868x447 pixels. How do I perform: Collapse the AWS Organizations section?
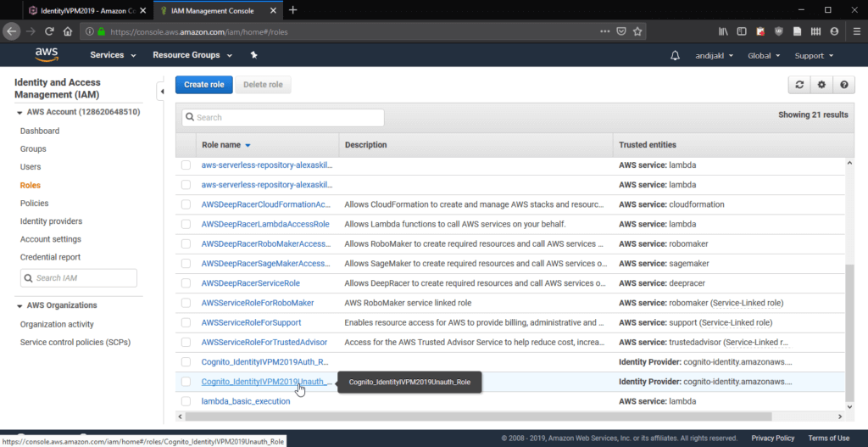[x=20, y=305]
